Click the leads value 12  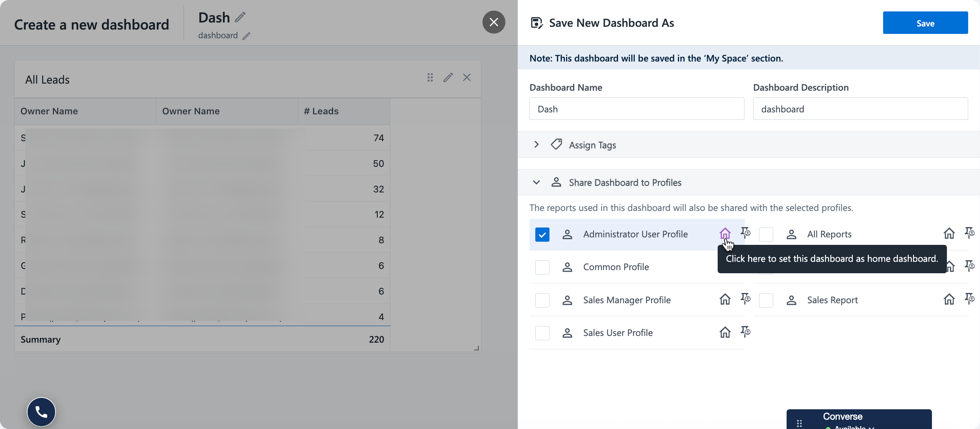(379, 214)
